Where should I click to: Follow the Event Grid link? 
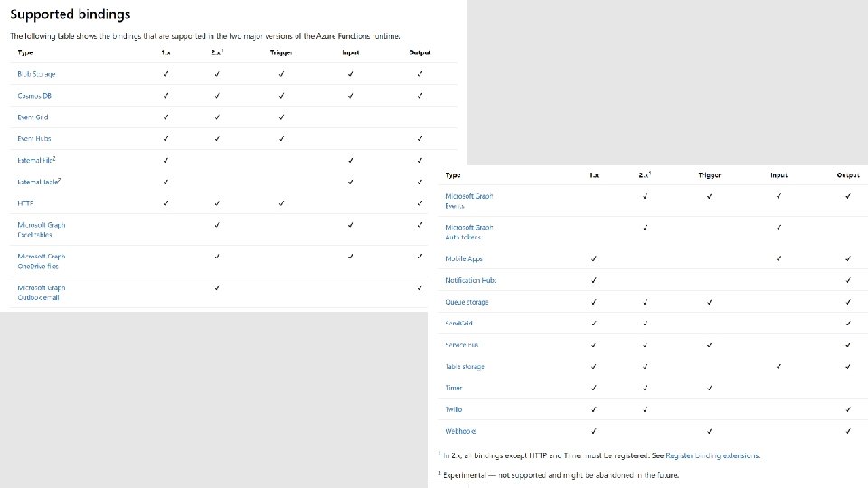[x=33, y=117]
